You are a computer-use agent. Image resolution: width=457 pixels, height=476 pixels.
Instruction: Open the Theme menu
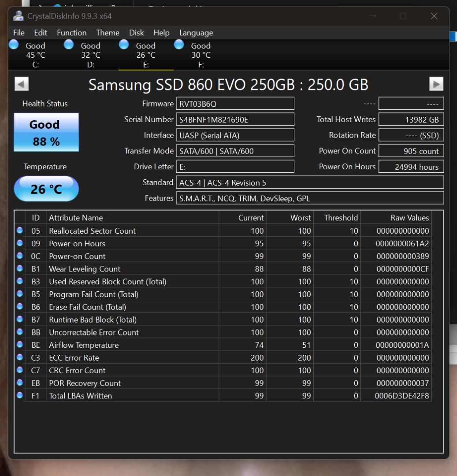pyautogui.click(x=108, y=33)
